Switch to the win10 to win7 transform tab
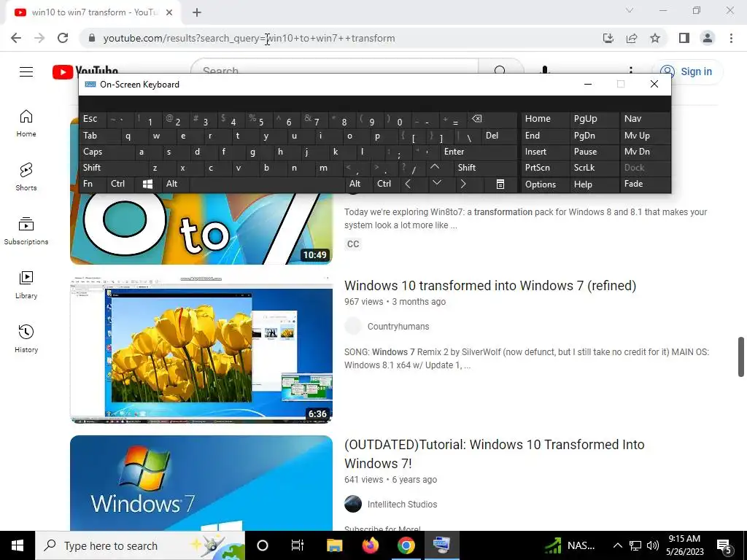 [x=94, y=12]
